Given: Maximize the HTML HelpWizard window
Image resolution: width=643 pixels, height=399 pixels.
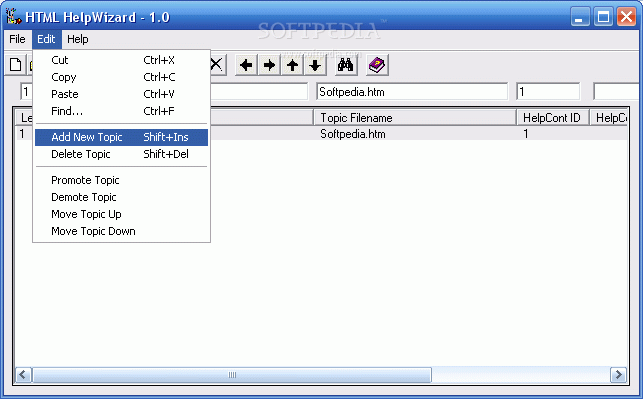Looking at the screenshot, I should tap(603, 17).
